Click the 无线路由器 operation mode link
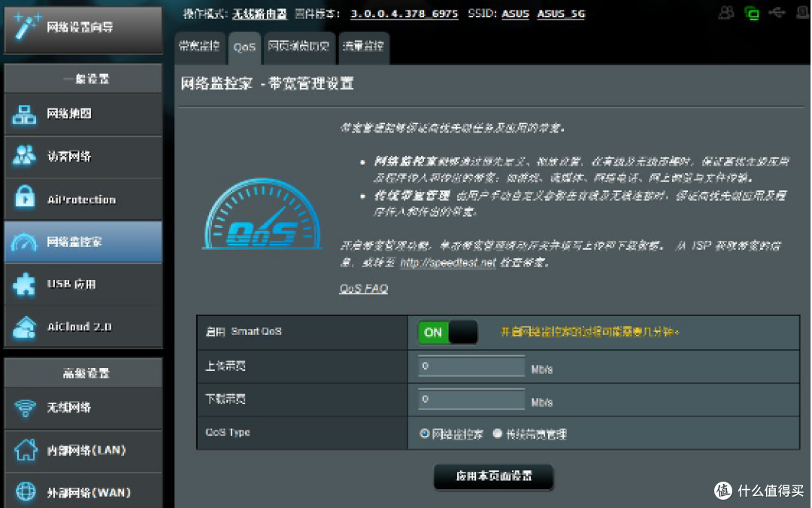 259,14
